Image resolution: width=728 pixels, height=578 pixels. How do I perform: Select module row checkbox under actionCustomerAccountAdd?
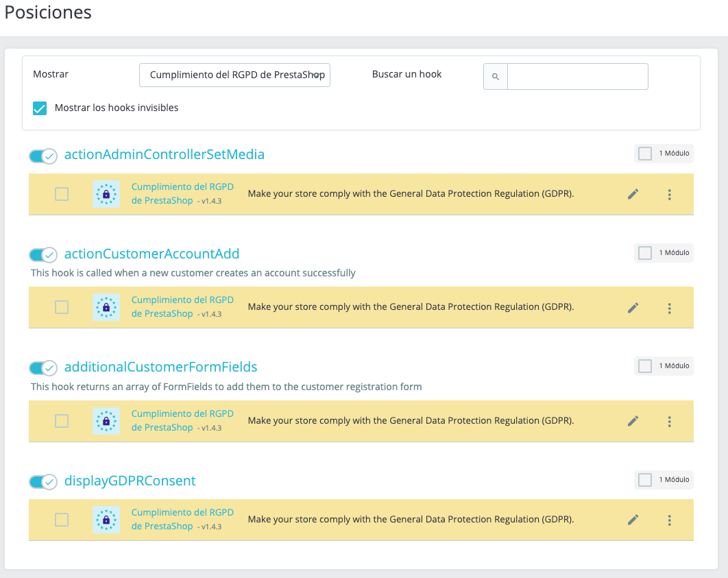tap(62, 307)
